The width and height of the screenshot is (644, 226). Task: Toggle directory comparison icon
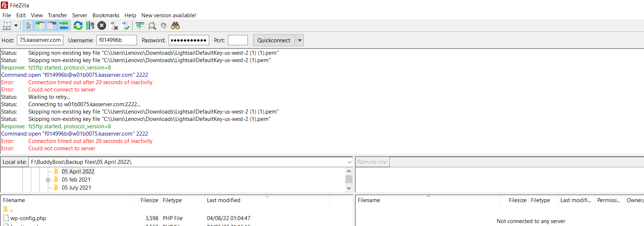pos(152,26)
